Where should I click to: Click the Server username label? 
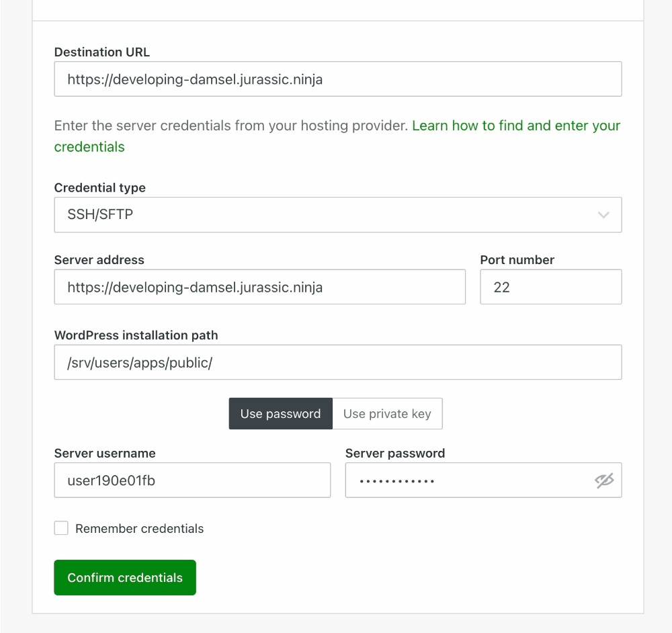click(x=104, y=454)
